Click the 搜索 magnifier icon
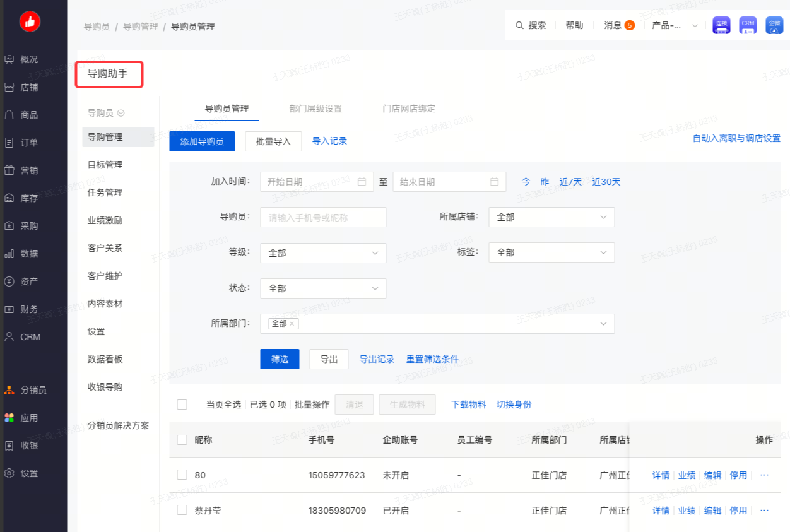The width and height of the screenshot is (790, 532). [520, 25]
